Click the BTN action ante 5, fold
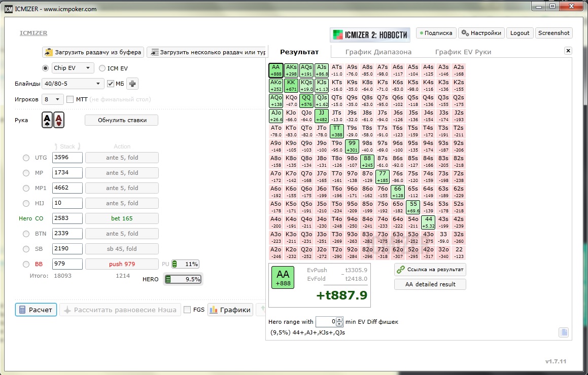The image size is (588, 375). tap(122, 234)
